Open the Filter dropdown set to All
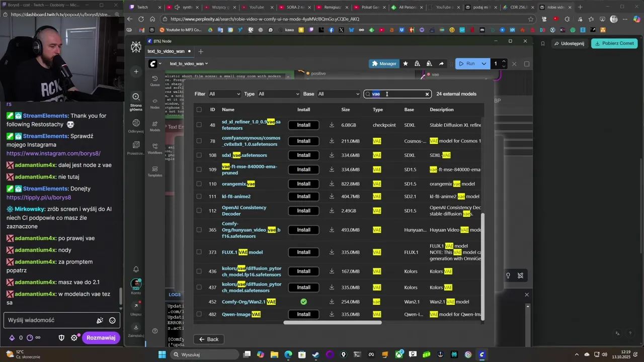This screenshot has height=362, width=644. point(224,94)
